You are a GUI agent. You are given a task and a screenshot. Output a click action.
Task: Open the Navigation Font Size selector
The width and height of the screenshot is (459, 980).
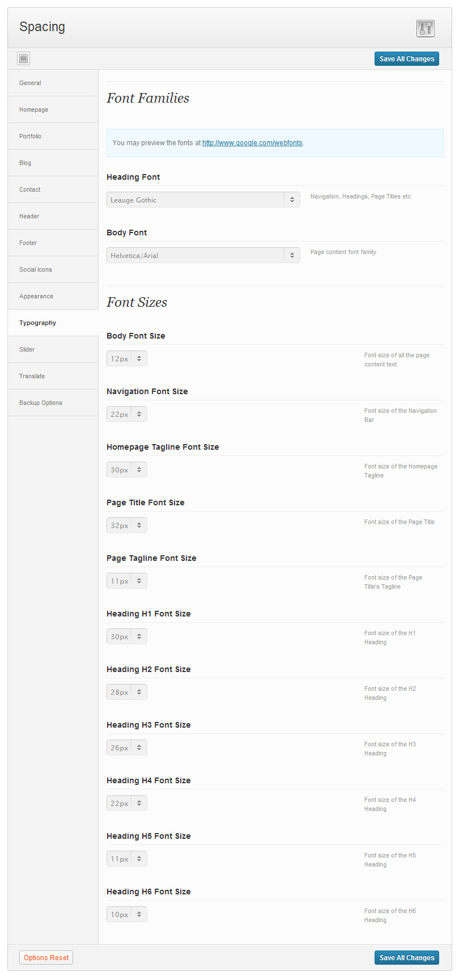click(127, 414)
